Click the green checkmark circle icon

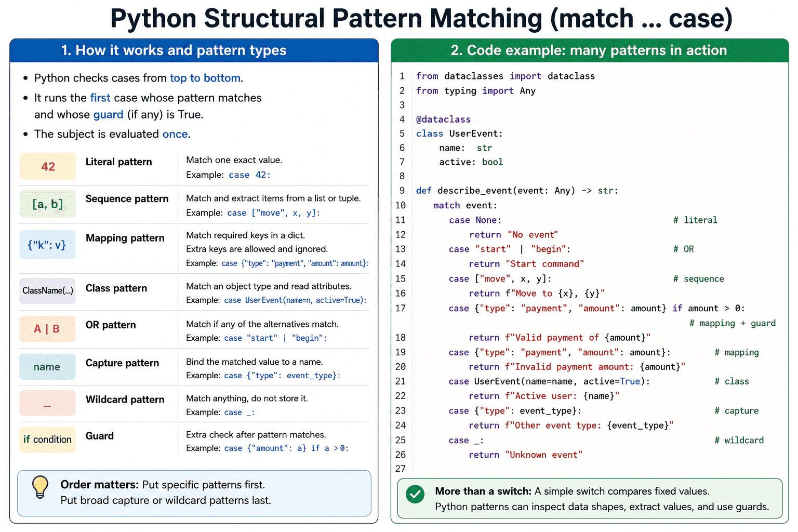point(415,494)
